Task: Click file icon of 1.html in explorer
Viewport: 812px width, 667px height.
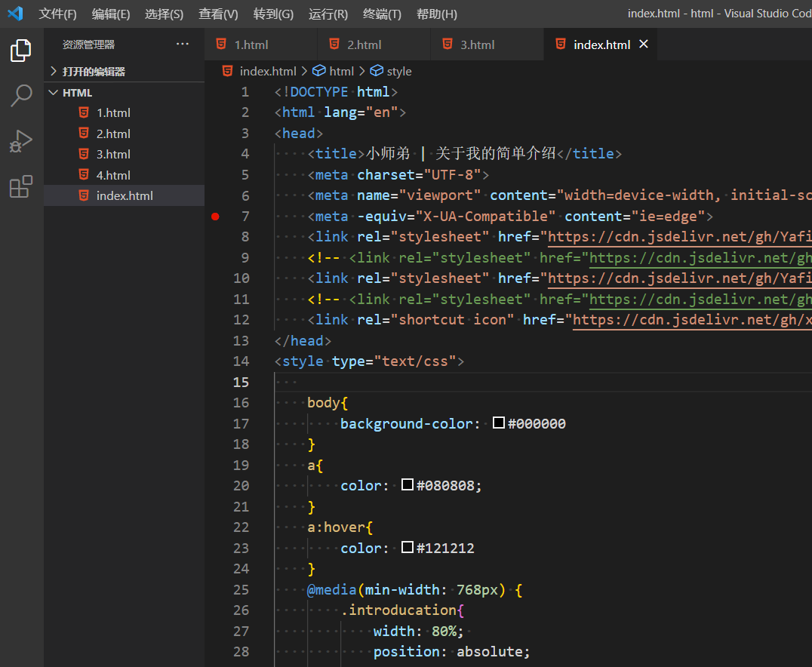Action: tap(83, 112)
